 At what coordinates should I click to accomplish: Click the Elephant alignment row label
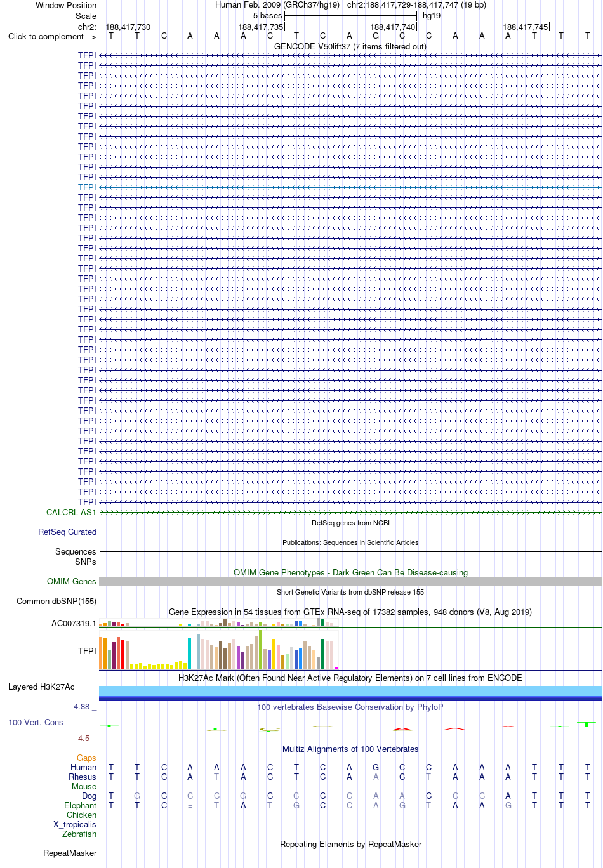(80, 805)
